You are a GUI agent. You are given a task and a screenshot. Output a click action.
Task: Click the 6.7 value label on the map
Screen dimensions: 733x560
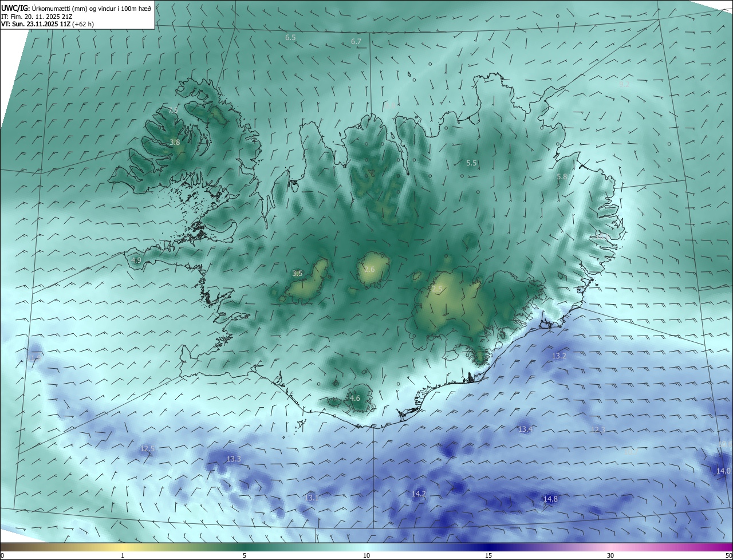pyautogui.click(x=356, y=42)
